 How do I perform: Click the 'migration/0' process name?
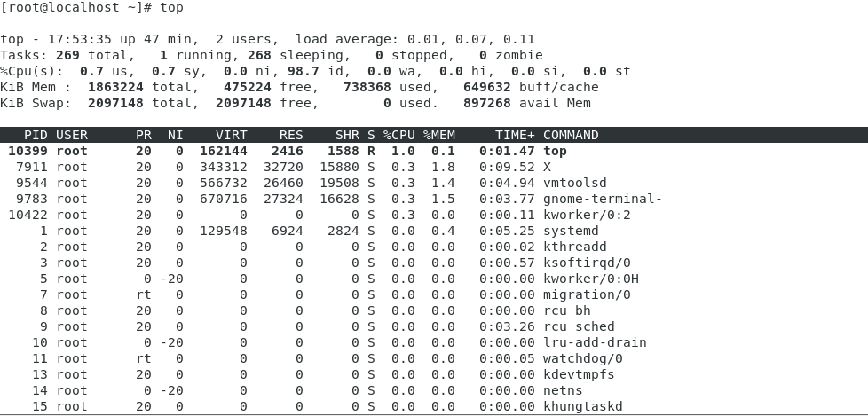pos(587,294)
